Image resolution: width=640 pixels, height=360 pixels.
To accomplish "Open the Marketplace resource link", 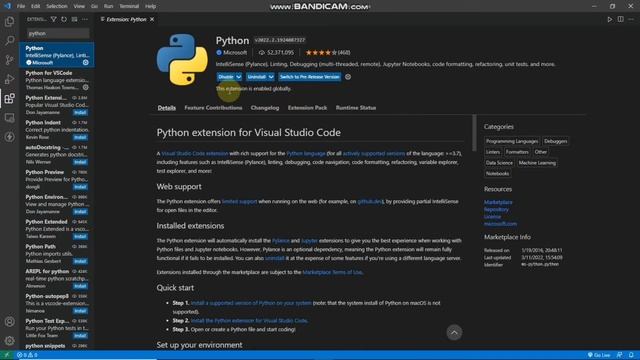I will [x=498, y=202].
